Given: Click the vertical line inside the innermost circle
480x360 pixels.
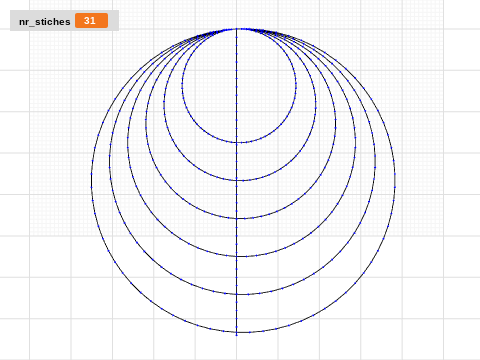Looking at the screenshot, I should click(x=237, y=86).
